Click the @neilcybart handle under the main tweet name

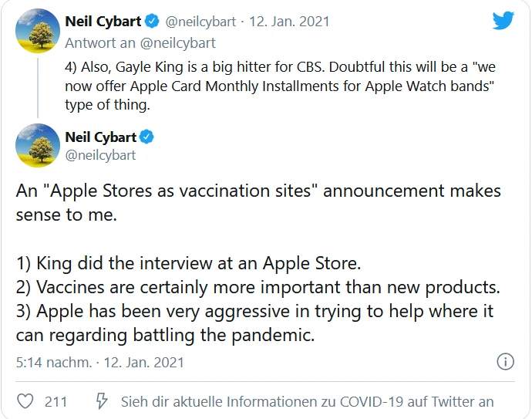point(100,154)
